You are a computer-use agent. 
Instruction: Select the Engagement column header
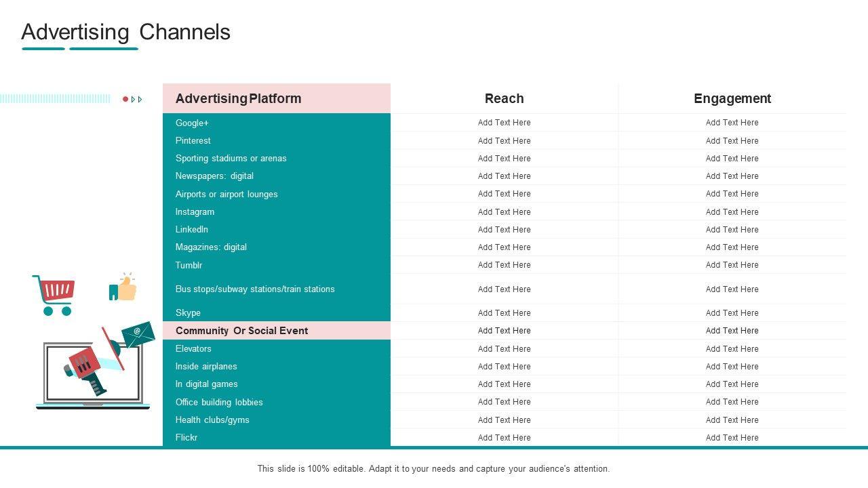(732, 98)
